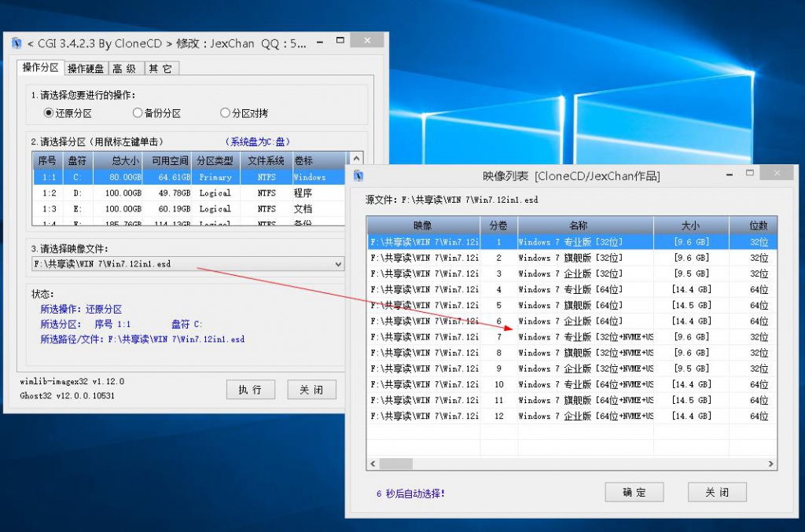This screenshot has height=532, width=805.
Task: Click 执行 to run the operation
Action: coord(251,390)
